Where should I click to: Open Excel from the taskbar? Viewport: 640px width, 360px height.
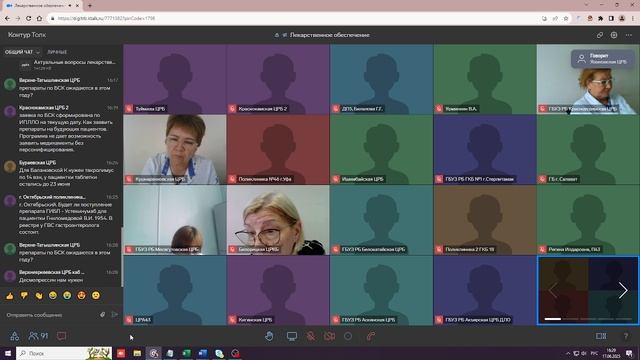pyautogui.click(x=187, y=353)
